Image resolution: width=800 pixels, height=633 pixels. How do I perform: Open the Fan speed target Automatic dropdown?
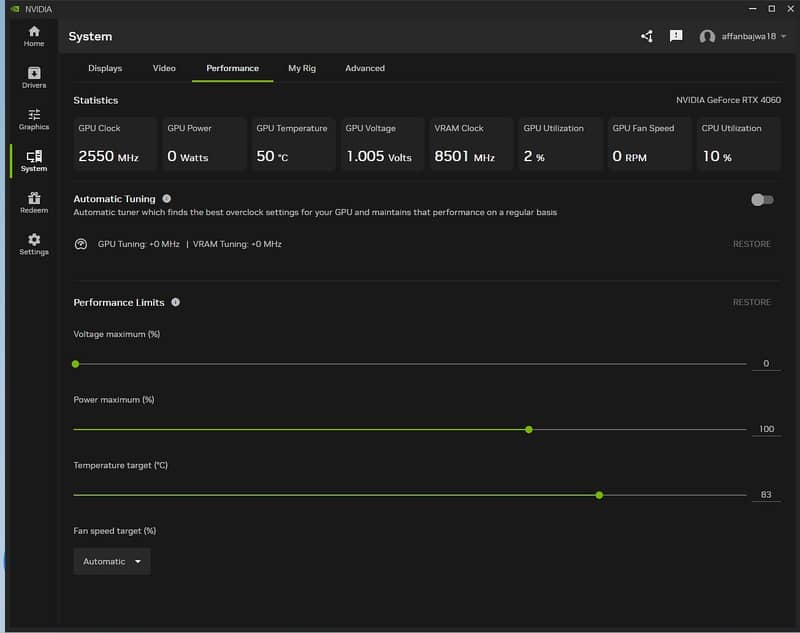pyautogui.click(x=112, y=561)
